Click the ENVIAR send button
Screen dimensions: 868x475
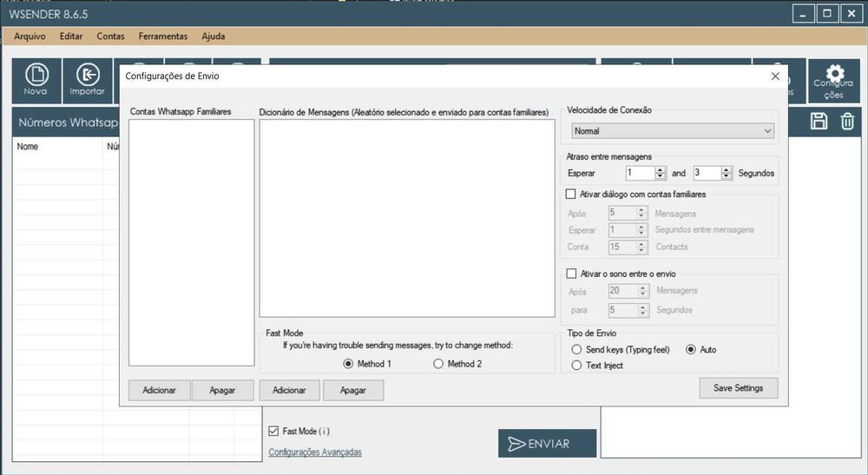547,444
